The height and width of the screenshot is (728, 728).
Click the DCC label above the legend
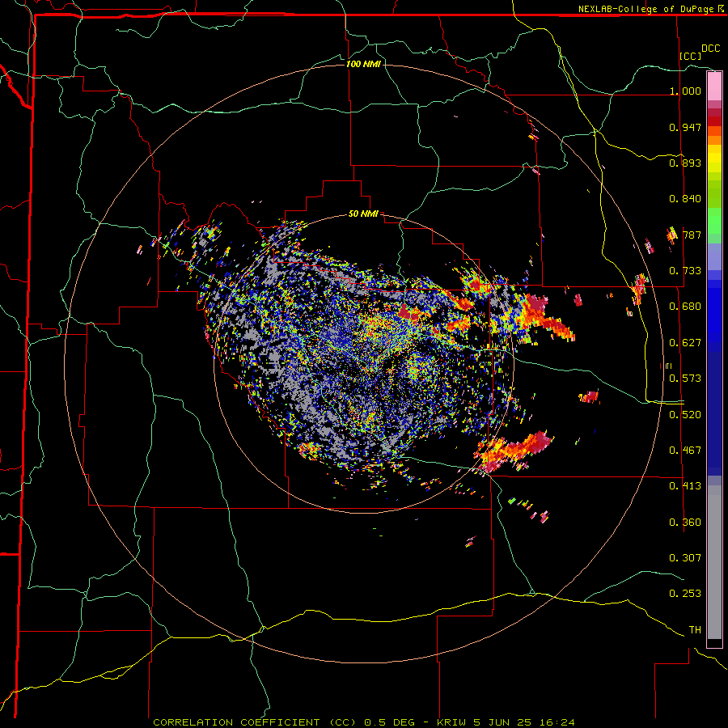[x=711, y=49]
